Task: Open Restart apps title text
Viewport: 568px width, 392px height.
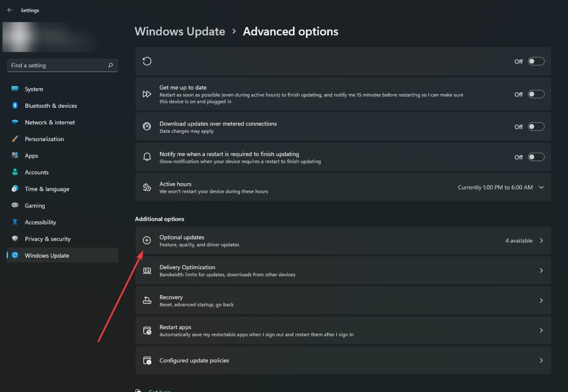Action: click(x=175, y=327)
